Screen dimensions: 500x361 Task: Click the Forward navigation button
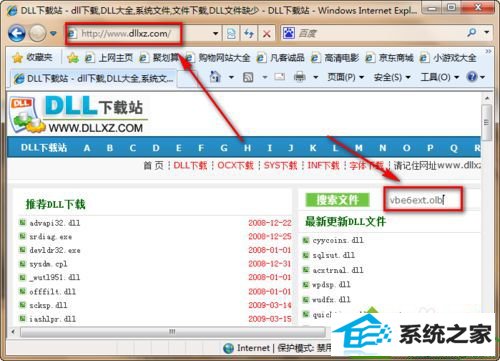click(x=37, y=33)
